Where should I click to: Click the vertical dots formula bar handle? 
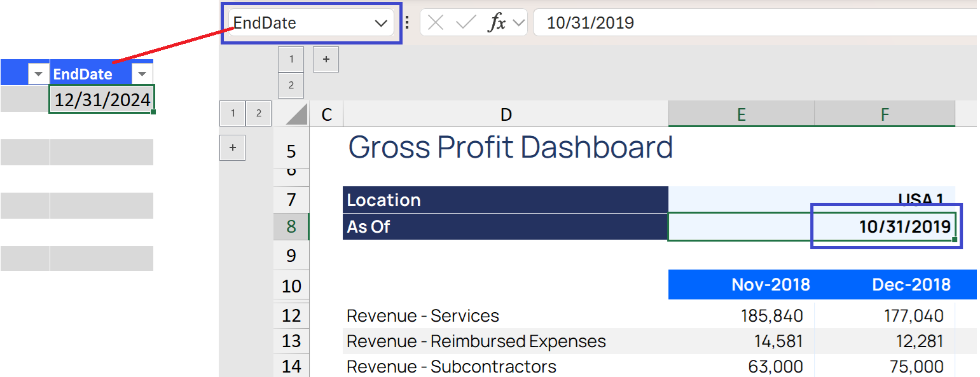(407, 23)
